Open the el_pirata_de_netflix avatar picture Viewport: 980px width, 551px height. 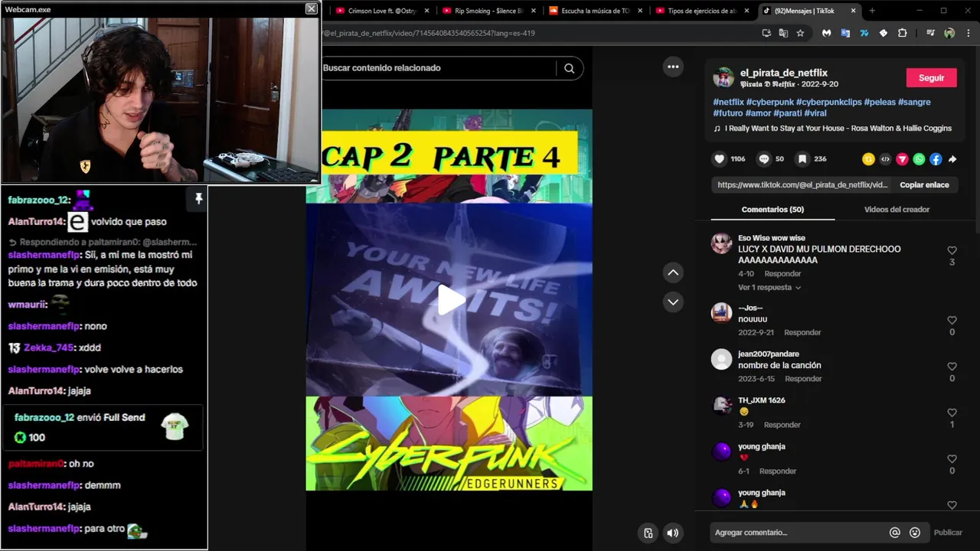coord(723,78)
